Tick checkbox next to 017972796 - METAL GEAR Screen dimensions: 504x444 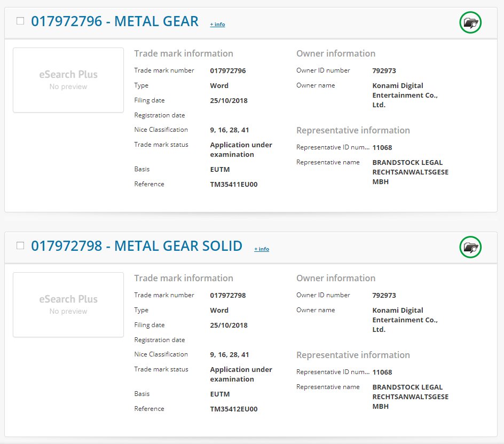tap(20, 21)
